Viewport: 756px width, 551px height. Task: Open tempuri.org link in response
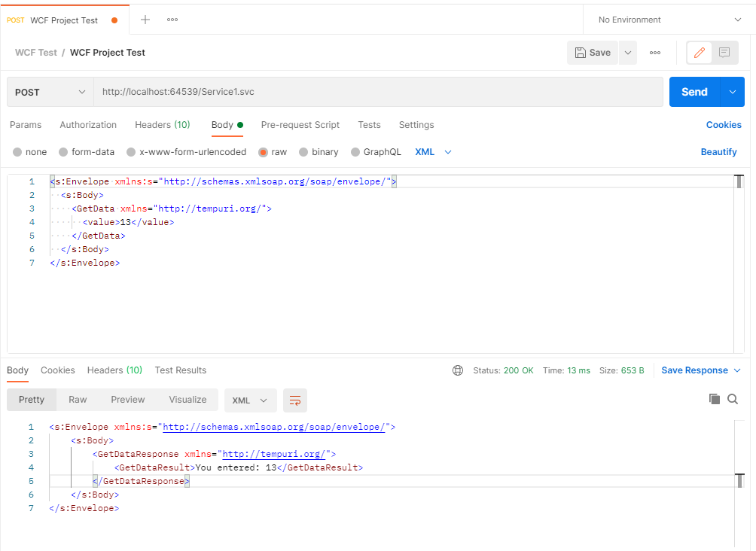pos(274,454)
